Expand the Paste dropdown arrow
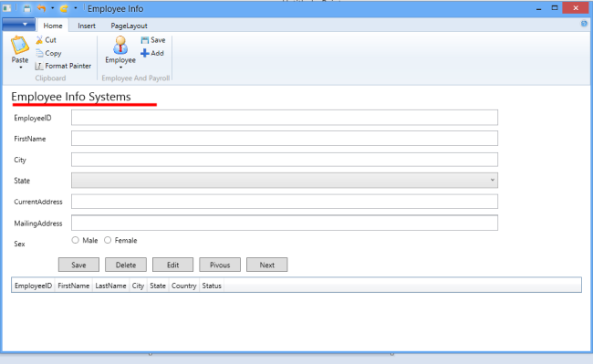 [20, 68]
